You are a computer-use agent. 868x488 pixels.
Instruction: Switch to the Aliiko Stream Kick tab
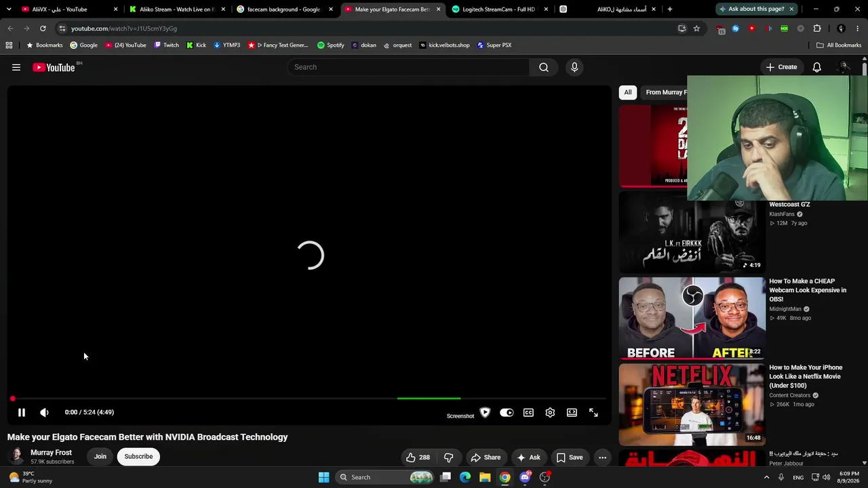click(x=176, y=9)
